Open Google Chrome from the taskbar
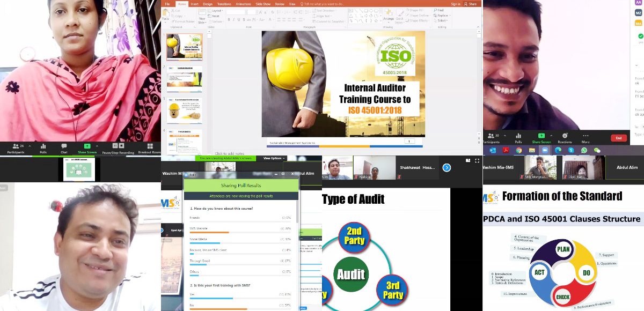Screen dimensions: 644x311 tap(519, 151)
